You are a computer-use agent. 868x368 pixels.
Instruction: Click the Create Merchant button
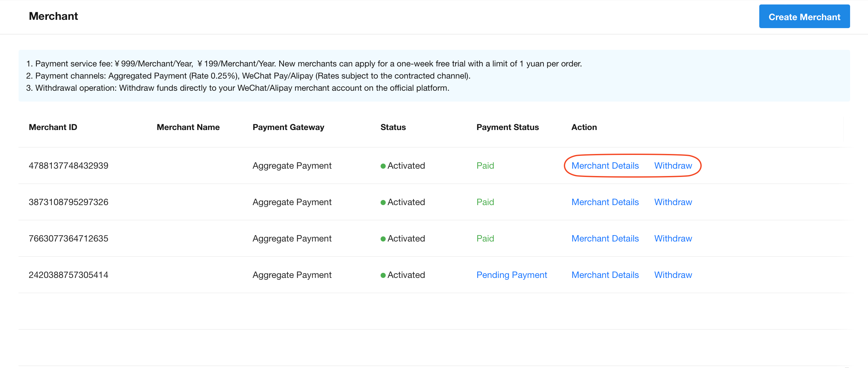pos(804,17)
